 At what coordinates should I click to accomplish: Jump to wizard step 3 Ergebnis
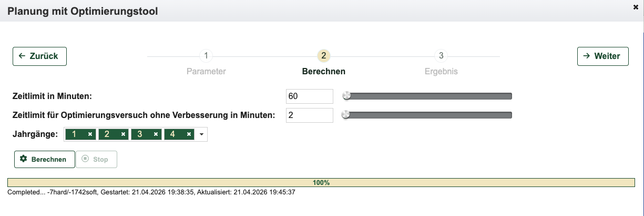click(441, 56)
